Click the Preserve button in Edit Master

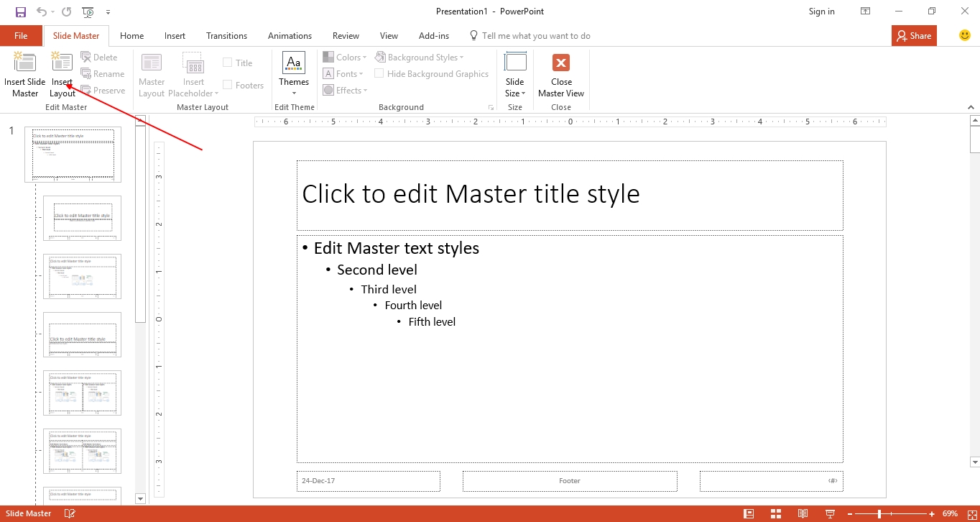pos(103,91)
